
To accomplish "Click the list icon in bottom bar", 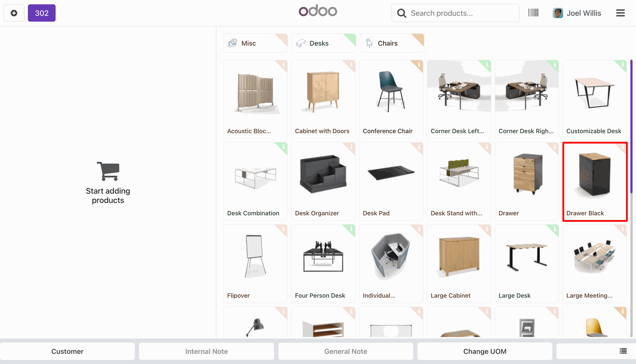I will point(623,351).
